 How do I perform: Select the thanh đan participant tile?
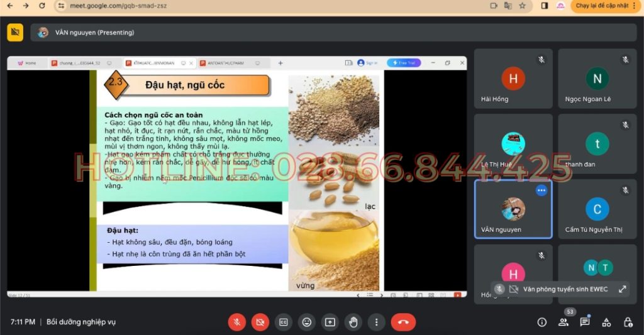pos(597,144)
